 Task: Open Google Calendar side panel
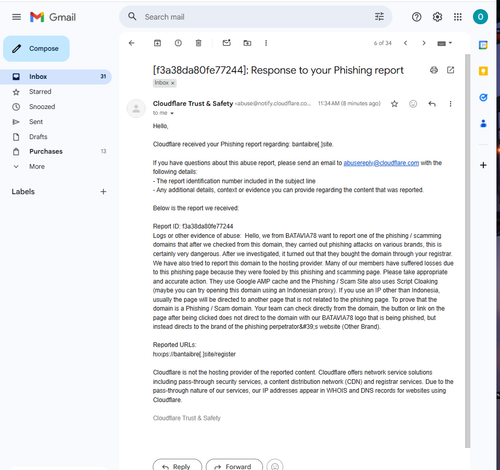[483, 45]
